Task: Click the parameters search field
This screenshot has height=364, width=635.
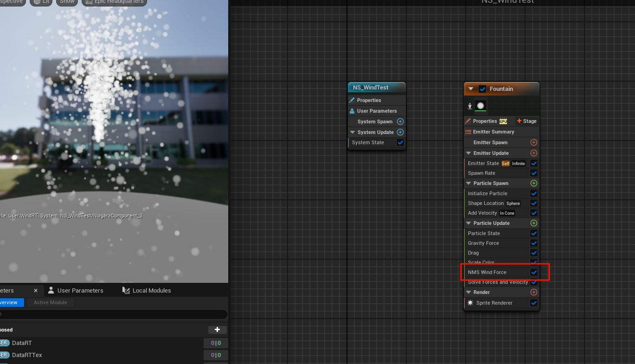Action: point(111,314)
